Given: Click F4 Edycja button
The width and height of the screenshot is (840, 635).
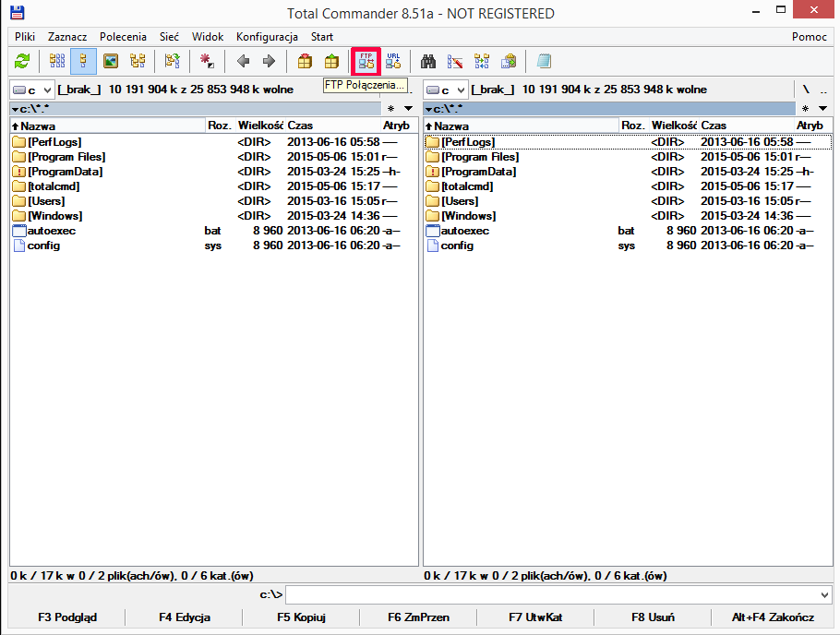Looking at the screenshot, I should pos(185,617).
